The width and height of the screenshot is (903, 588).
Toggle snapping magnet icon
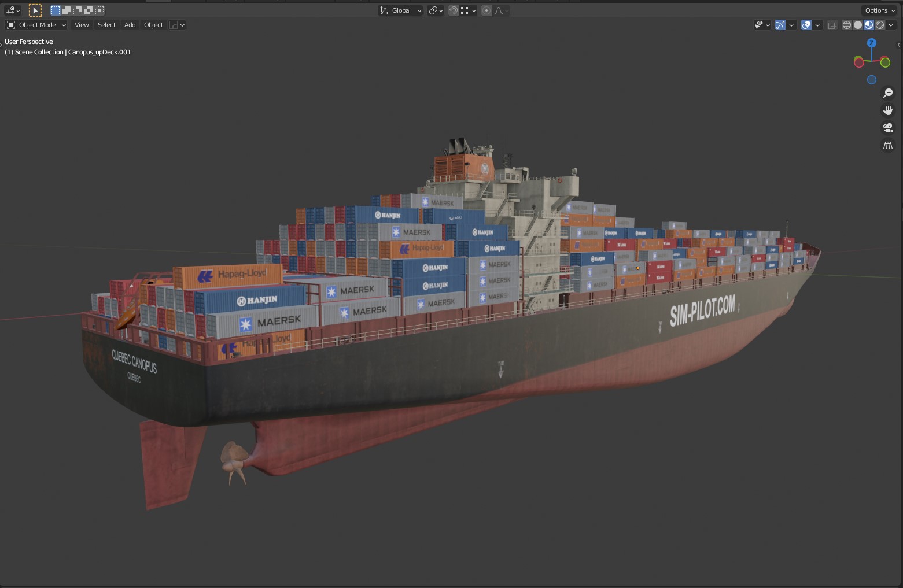click(x=454, y=10)
